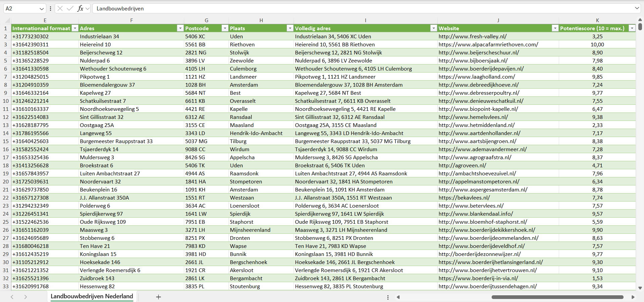Open filter dropdown for Postcode column
644x302 pixels.
click(x=225, y=28)
